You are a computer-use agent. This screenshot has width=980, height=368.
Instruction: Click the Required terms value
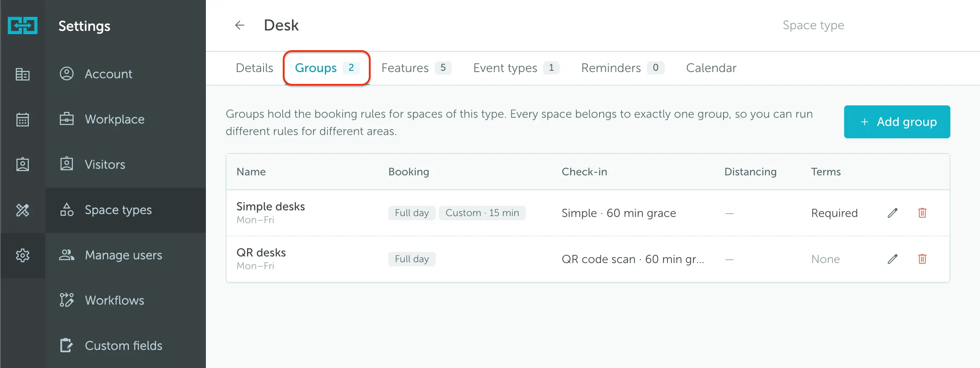(x=834, y=213)
